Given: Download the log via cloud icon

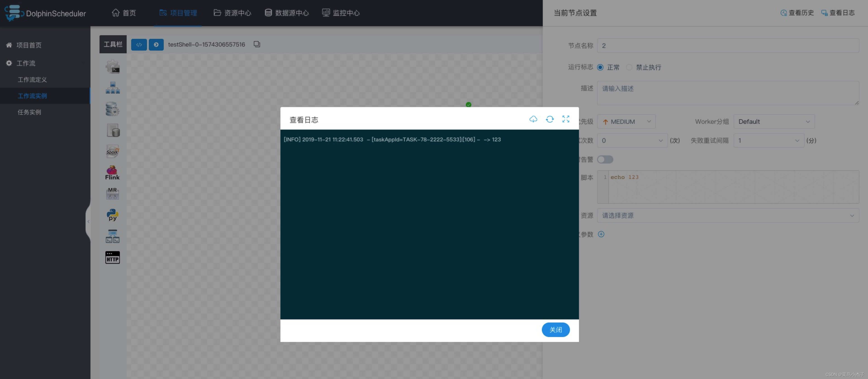Looking at the screenshot, I should tap(534, 119).
